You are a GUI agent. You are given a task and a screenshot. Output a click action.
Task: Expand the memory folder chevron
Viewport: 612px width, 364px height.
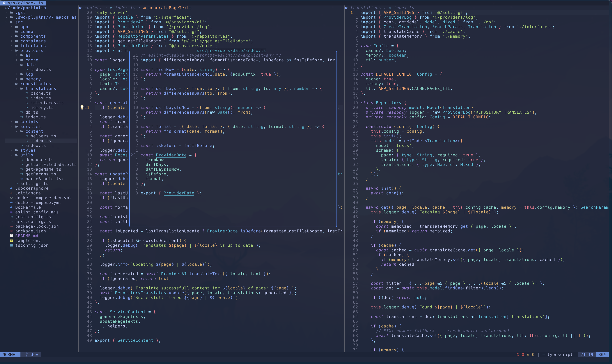coord(17,79)
